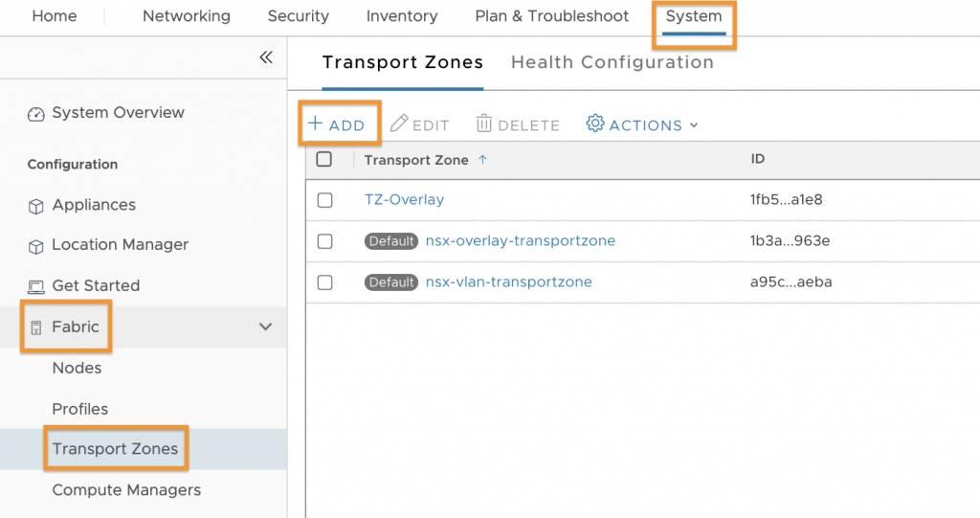Open the Actions dropdown arrow
980x518 pixels.
pyautogui.click(x=694, y=125)
